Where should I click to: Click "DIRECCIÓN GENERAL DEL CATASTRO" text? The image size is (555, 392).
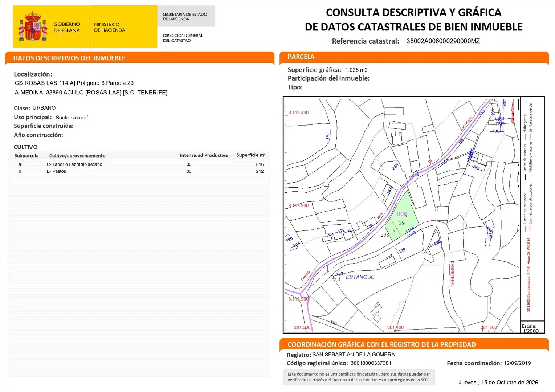click(x=183, y=38)
